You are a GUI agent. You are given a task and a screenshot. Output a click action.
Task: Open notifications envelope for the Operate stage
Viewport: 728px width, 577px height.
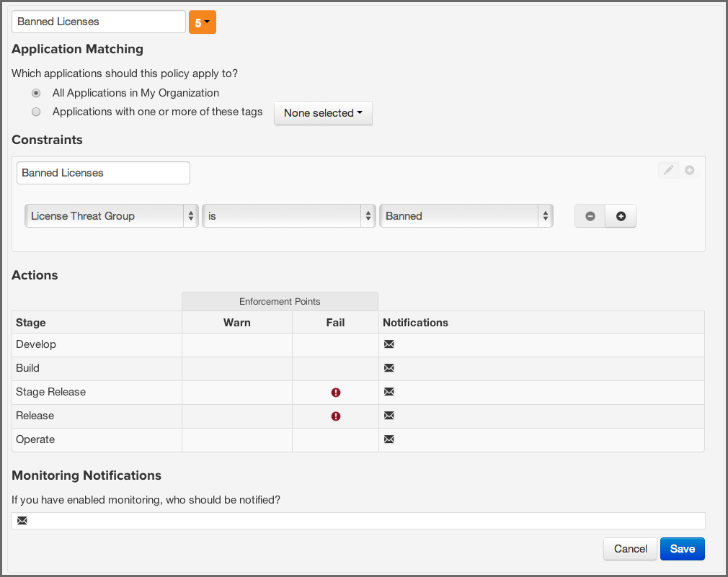click(389, 439)
